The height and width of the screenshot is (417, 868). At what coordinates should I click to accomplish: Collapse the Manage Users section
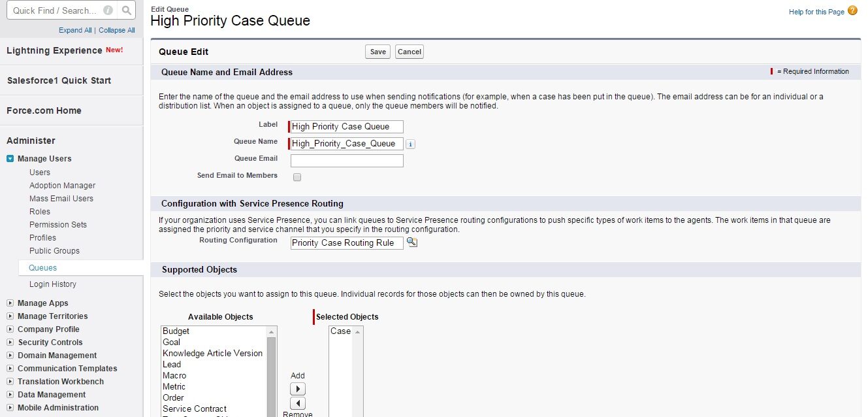point(10,159)
